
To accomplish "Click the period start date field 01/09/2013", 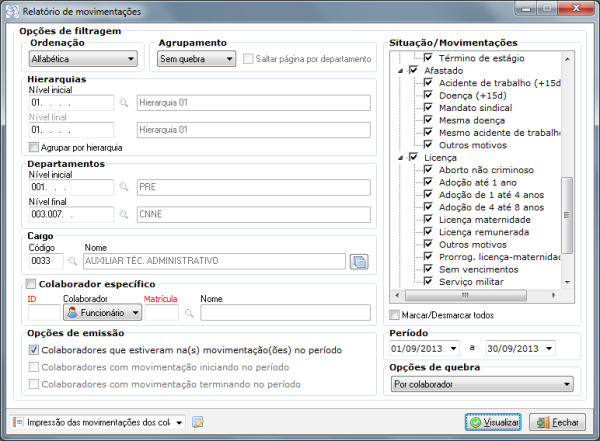I will 418,348.
